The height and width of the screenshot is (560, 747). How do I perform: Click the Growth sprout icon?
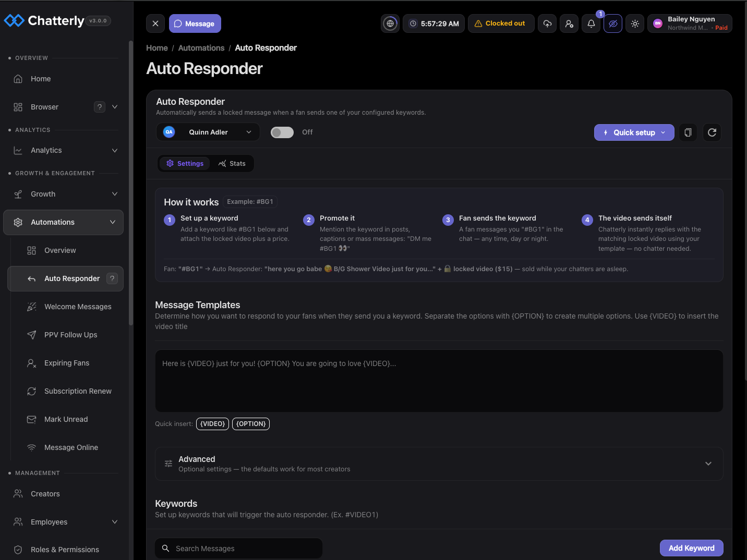tap(18, 194)
